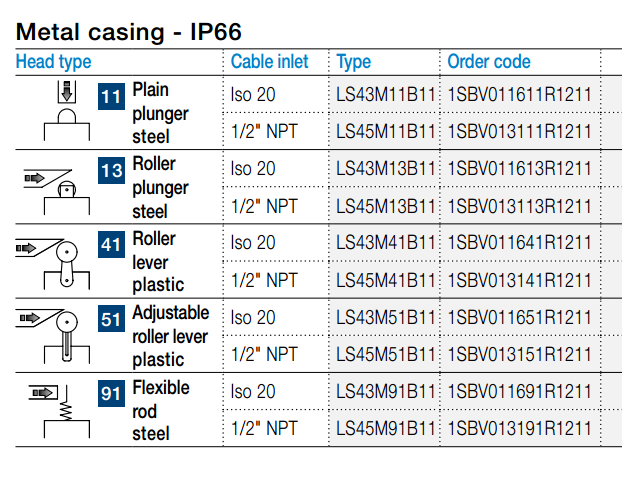The width and height of the screenshot is (622, 480).
Task: Click the Type column header
Action: tap(353, 62)
